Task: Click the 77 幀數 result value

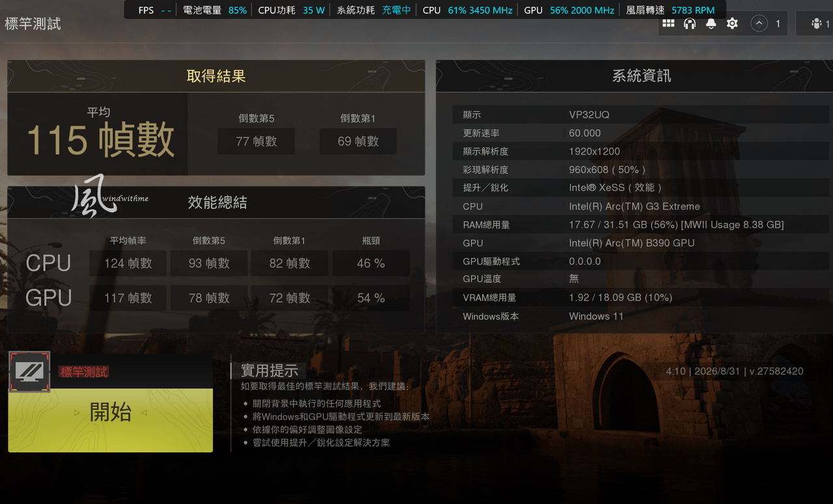Action: tap(256, 141)
